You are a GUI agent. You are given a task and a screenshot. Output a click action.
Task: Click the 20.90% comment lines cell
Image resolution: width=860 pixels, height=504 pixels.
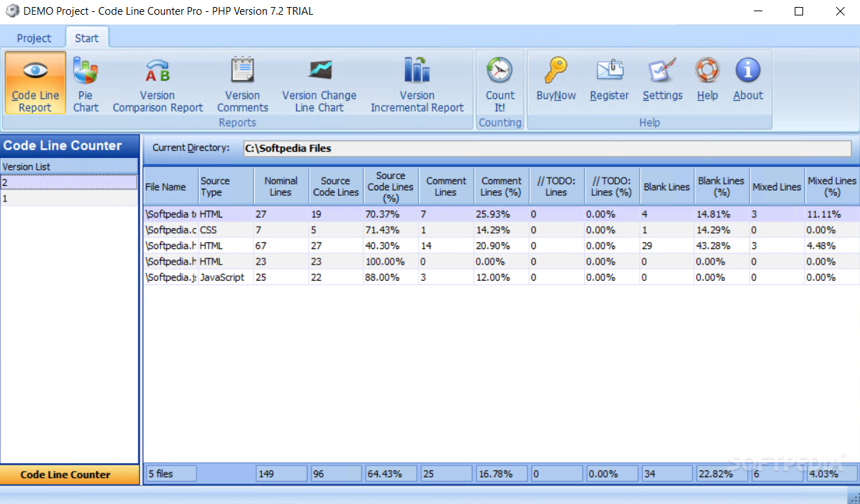click(501, 246)
